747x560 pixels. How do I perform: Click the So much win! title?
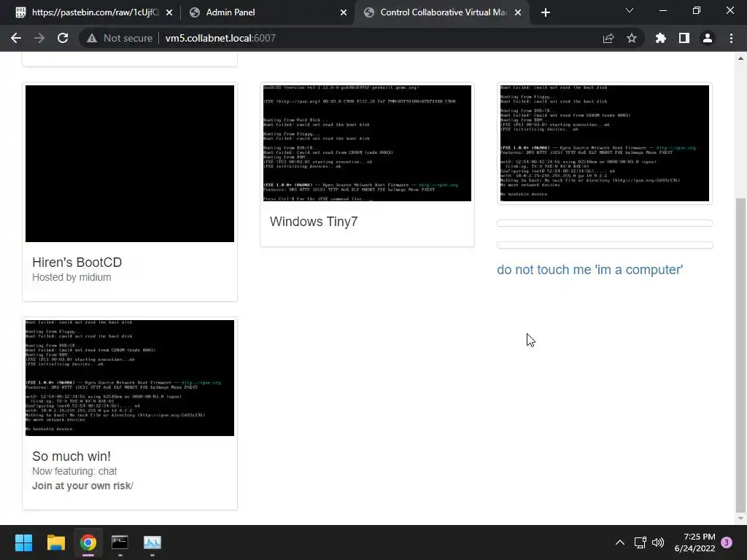coord(71,456)
